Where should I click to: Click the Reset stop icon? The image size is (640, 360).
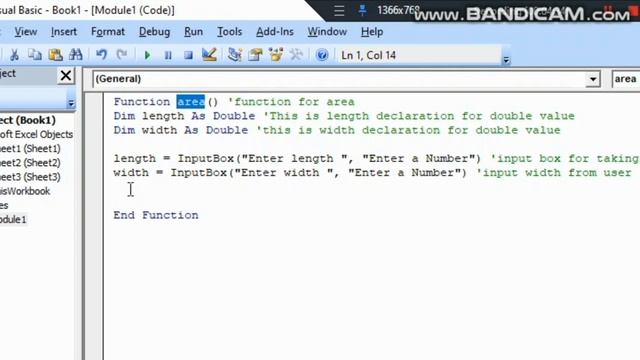point(188,55)
